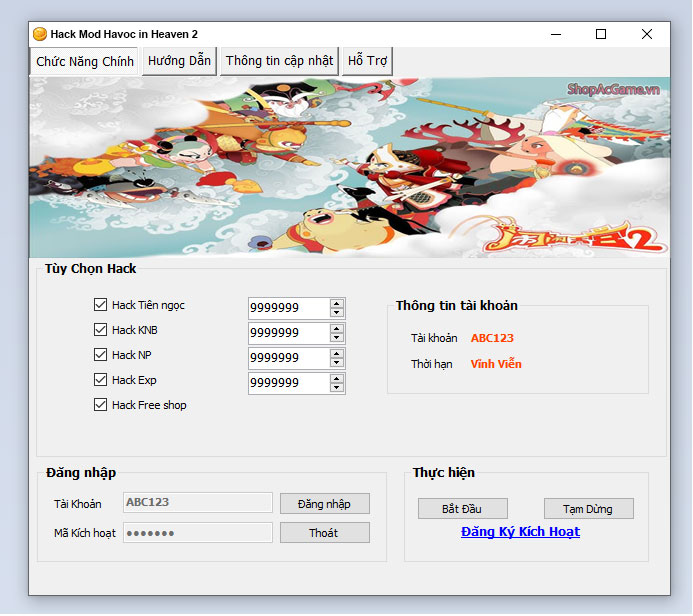
Task: Click the Hack KNB value field
Action: (289, 333)
